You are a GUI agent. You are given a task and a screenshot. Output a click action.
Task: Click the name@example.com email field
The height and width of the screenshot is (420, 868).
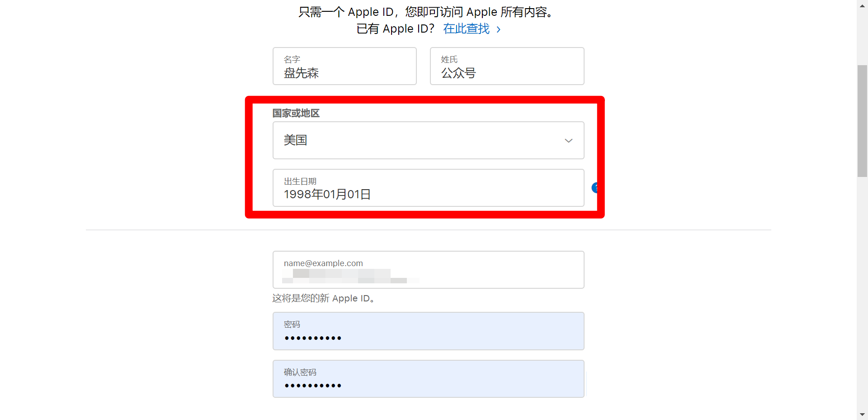[428, 270]
